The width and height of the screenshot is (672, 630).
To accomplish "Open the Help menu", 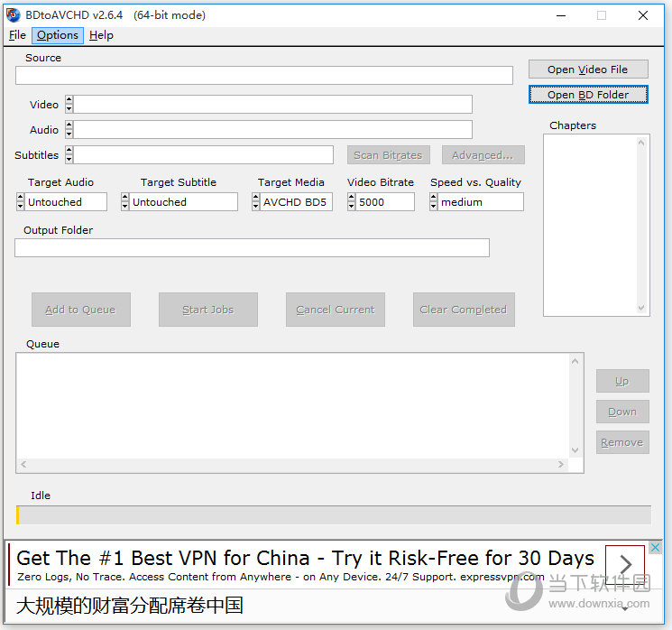I will [x=101, y=35].
